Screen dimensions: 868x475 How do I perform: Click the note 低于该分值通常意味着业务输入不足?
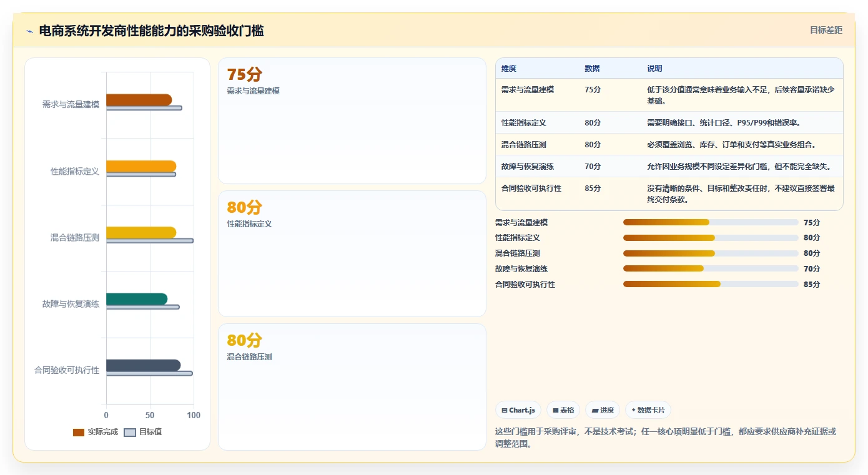pyautogui.click(x=741, y=95)
